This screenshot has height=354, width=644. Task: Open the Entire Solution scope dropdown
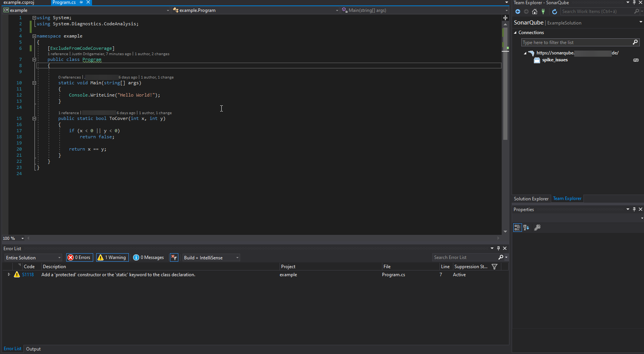pos(33,258)
